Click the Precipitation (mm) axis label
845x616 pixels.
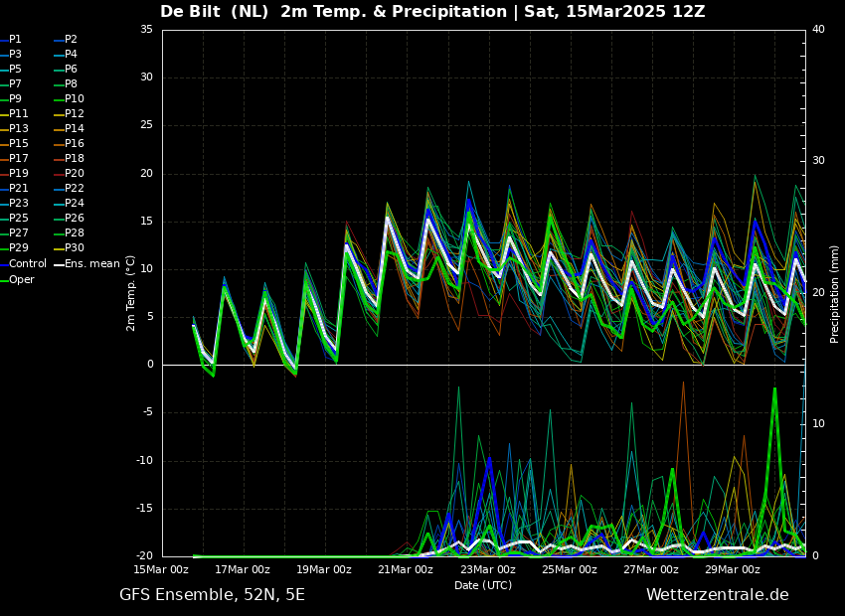835,294
